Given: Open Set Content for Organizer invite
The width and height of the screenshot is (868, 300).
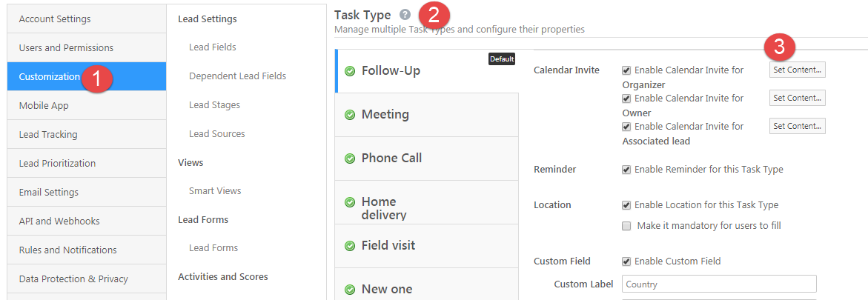Looking at the screenshot, I should coord(797,70).
